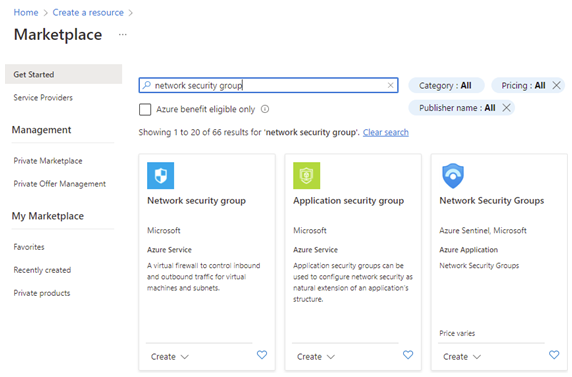This screenshot has width=572, height=377.
Task: Open the Pricing filter
Action: coord(523,85)
